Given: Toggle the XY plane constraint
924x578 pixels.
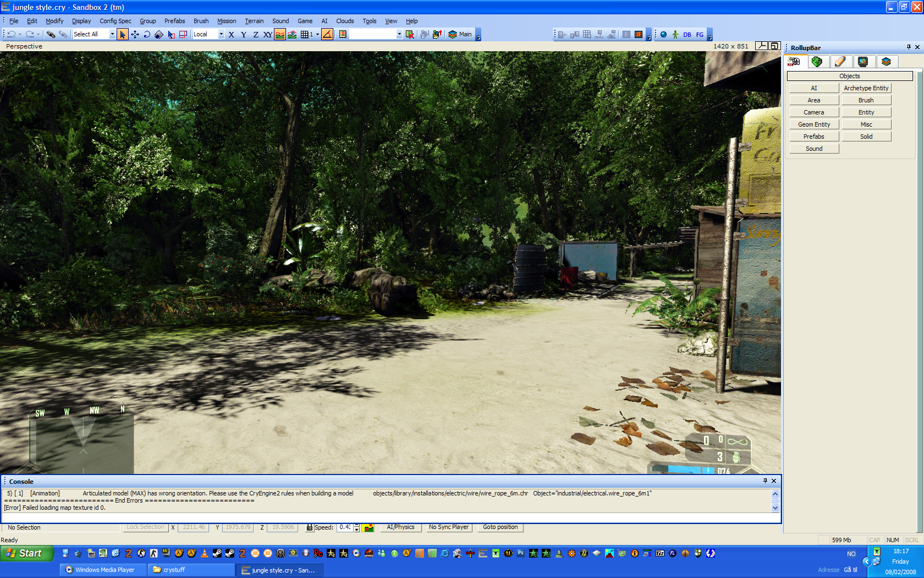Looking at the screenshot, I should click(x=268, y=34).
